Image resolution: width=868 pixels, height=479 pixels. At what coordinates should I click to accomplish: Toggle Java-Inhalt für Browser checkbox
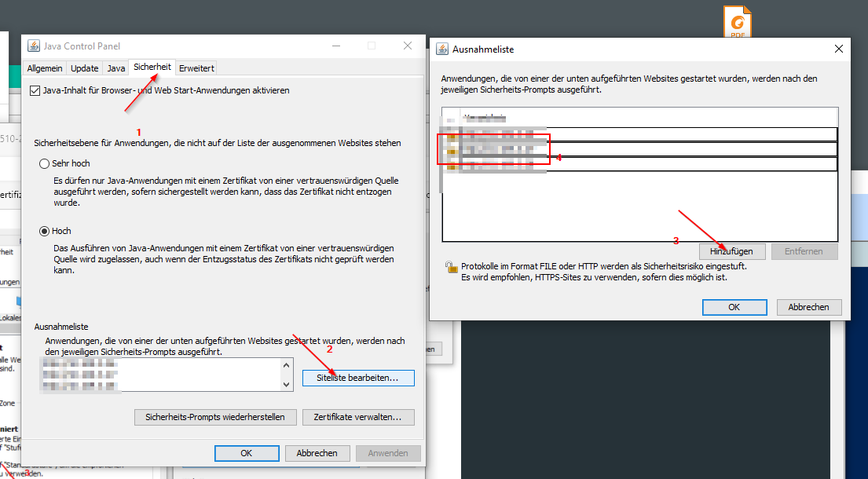point(35,90)
